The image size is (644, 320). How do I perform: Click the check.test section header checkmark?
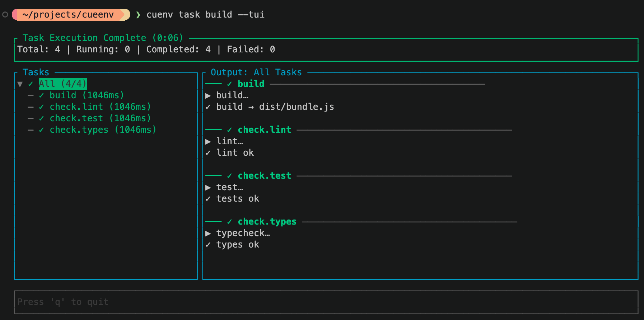click(230, 176)
